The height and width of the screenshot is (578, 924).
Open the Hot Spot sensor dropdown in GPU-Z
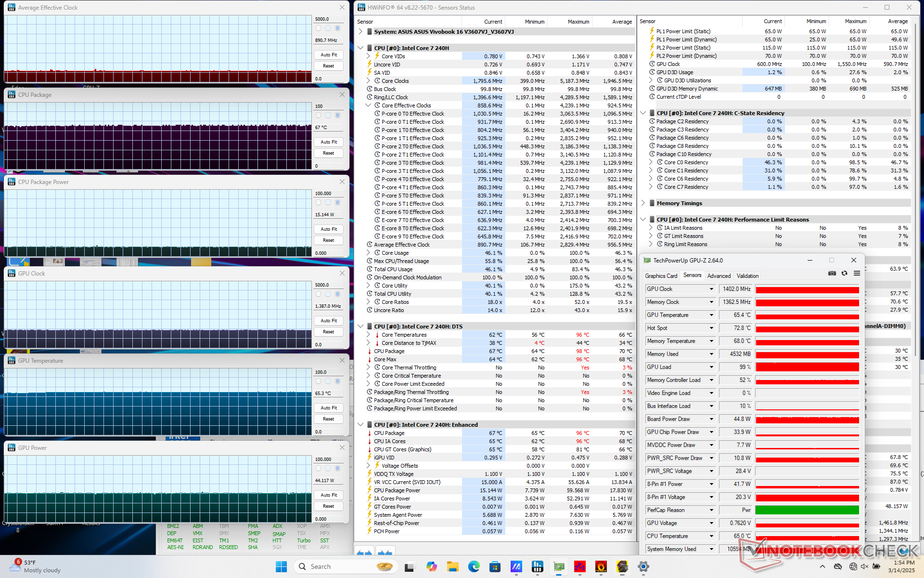click(711, 328)
